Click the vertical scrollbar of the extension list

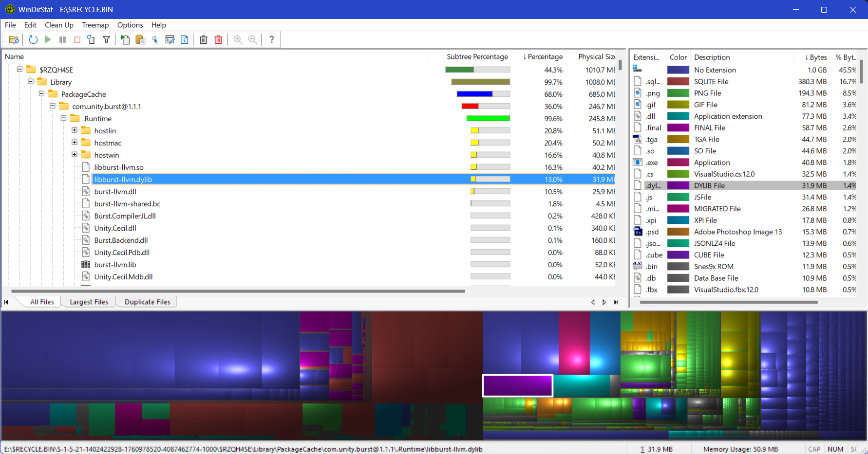click(861, 72)
